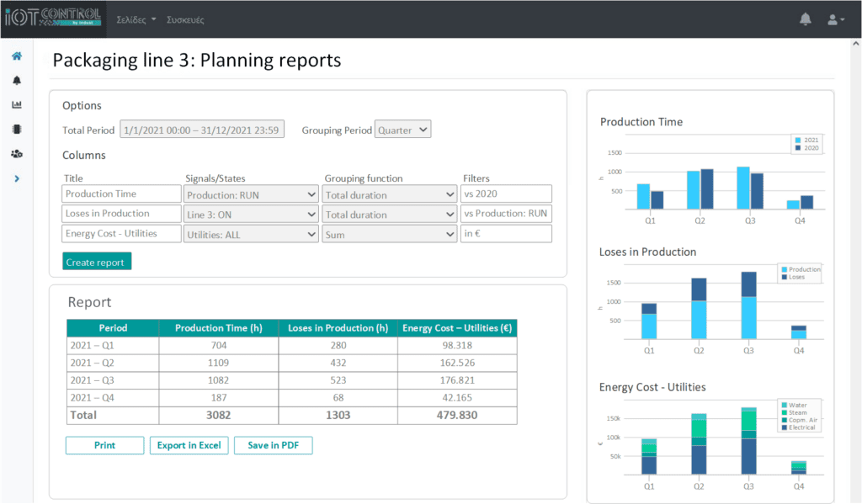The width and height of the screenshot is (862, 504).
Task: Click the Print button
Action: tap(104, 445)
